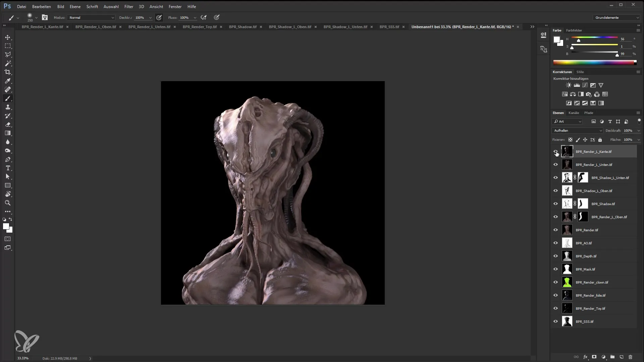Click Korrektur hinzufügen button
The image size is (644, 362).
click(571, 78)
